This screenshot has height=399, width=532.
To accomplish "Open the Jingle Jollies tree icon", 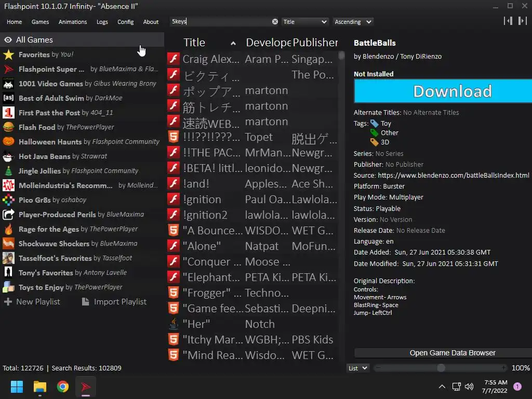I will [x=8, y=171].
